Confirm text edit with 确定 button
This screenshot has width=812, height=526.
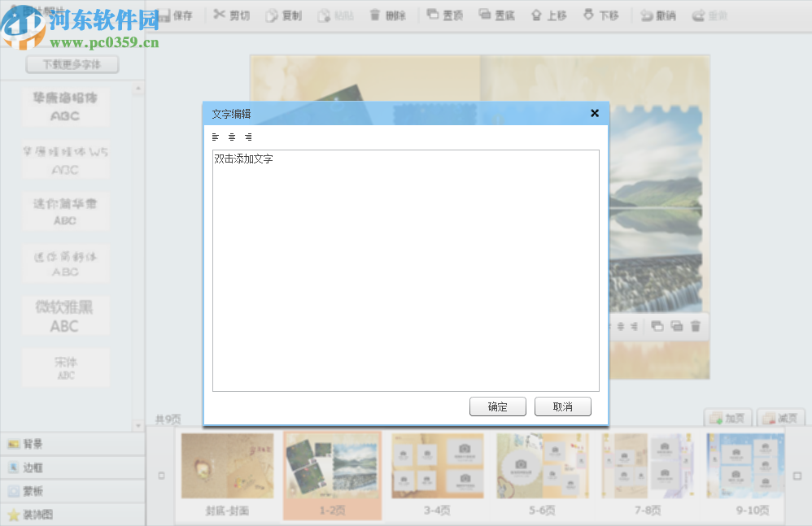tap(497, 406)
